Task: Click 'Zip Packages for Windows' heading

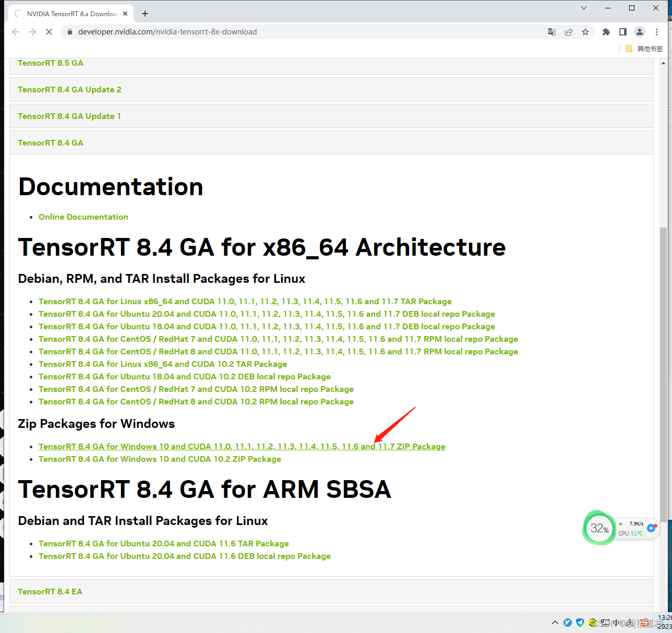Action: (x=97, y=424)
